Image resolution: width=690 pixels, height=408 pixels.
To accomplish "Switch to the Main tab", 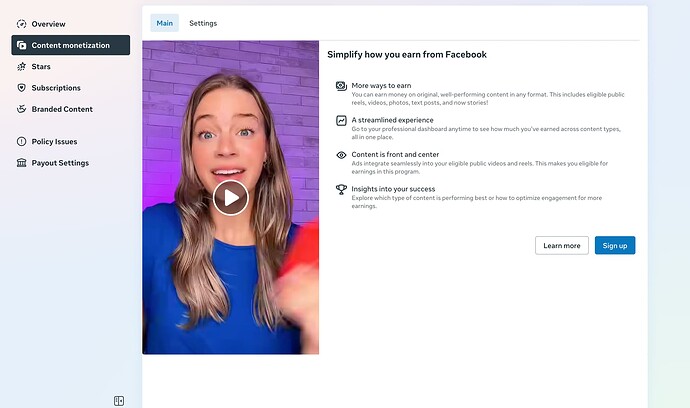I will click(165, 23).
